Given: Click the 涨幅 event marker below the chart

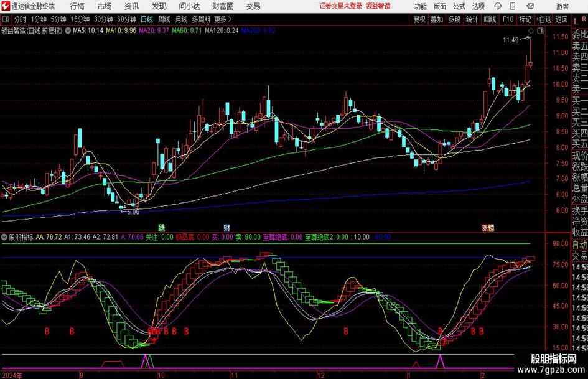Looking at the screenshot, I should 488,227.
